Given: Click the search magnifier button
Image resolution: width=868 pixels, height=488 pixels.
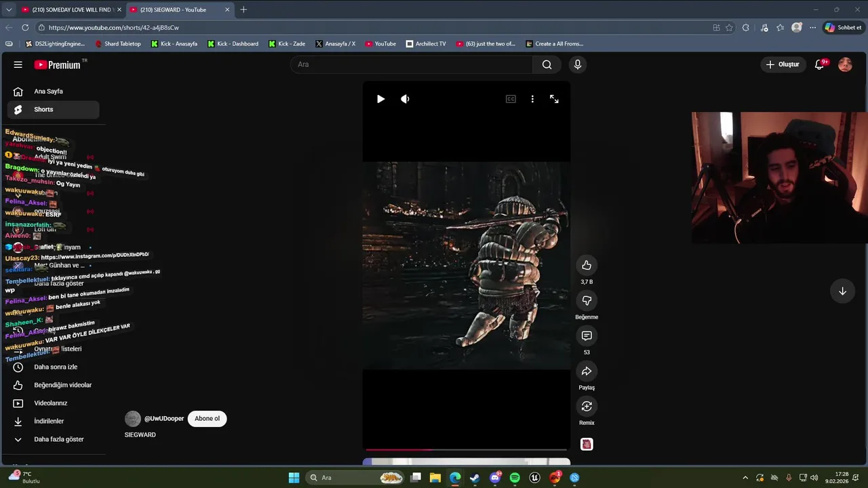Looking at the screenshot, I should tap(547, 64).
